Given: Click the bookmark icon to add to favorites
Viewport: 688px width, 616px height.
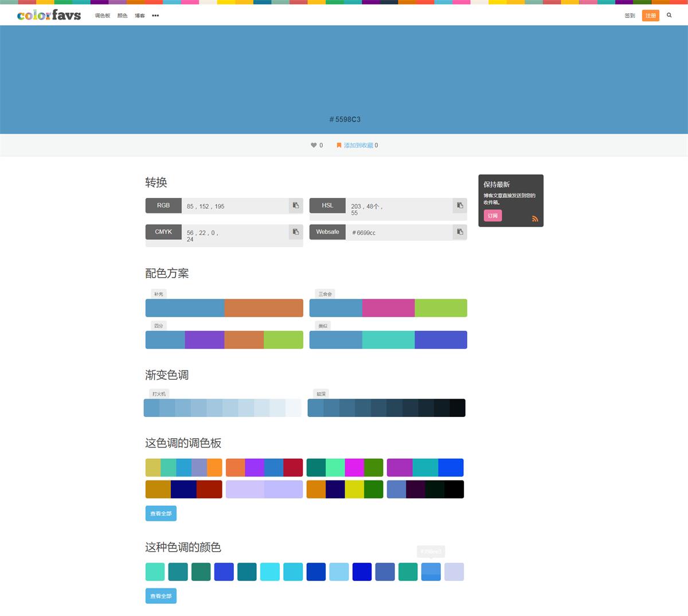Looking at the screenshot, I should (x=339, y=145).
